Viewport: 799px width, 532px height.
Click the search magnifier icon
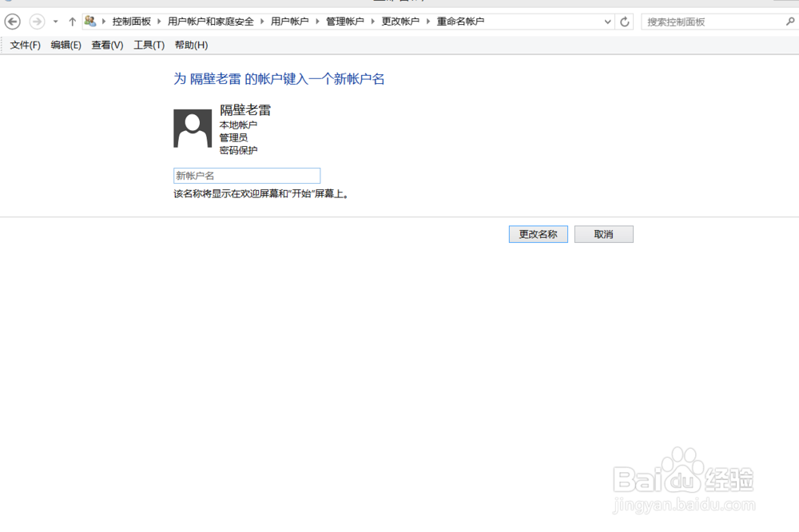[x=789, y=21]
